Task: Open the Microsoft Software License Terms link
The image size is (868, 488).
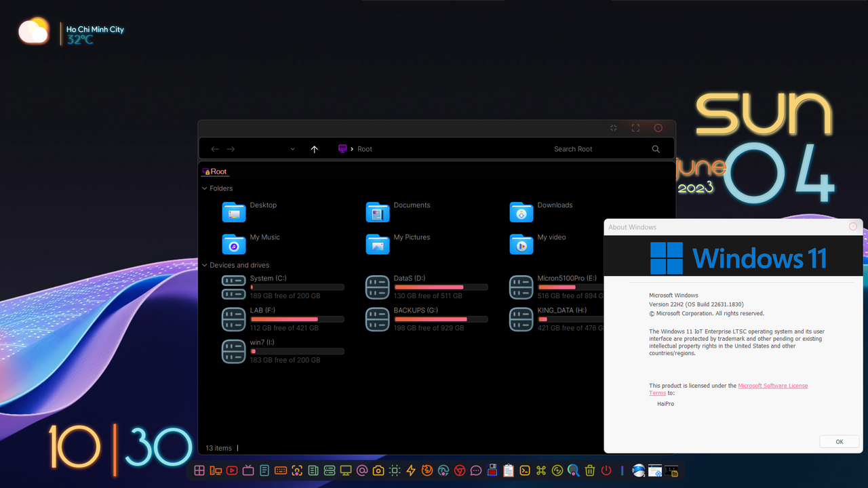Action: point(728,389)
